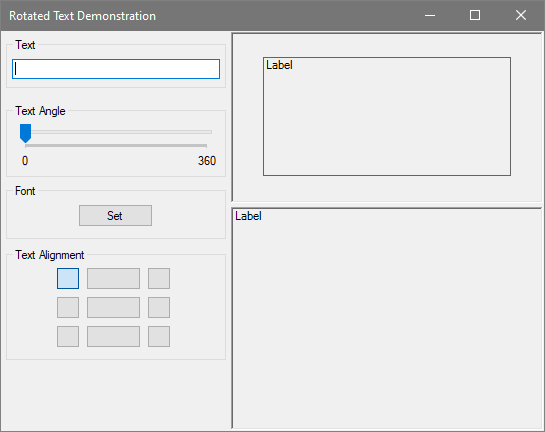
Task: Maximize the Rotated Text Demonstration window
Action: (x=475, y=15)
